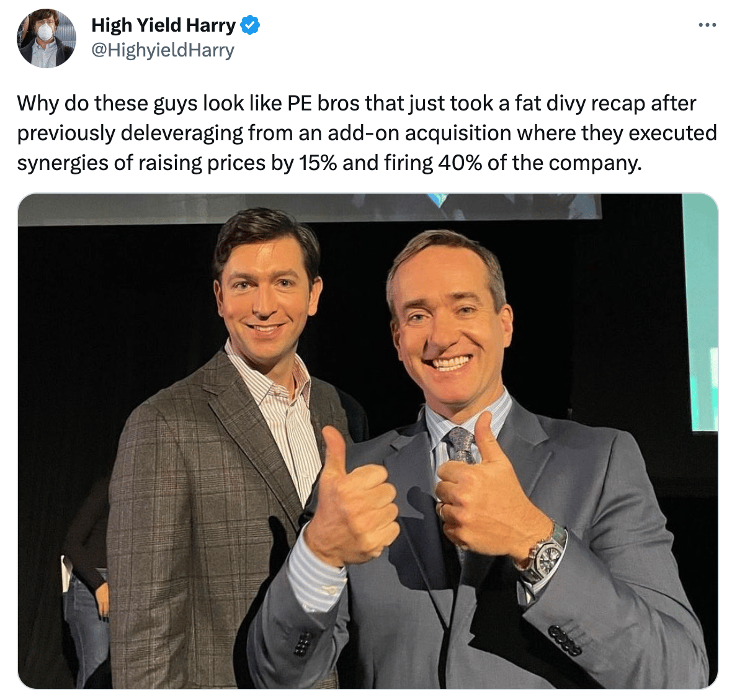Open the attached tweet photo
Viewport: 732px width, 700px height.
coord(368,441)
